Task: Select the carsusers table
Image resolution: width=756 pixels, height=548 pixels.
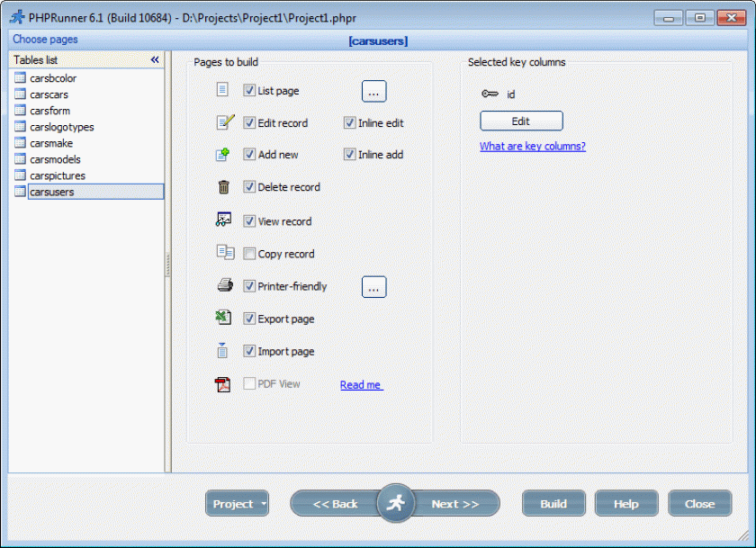Action: [95, 192]
